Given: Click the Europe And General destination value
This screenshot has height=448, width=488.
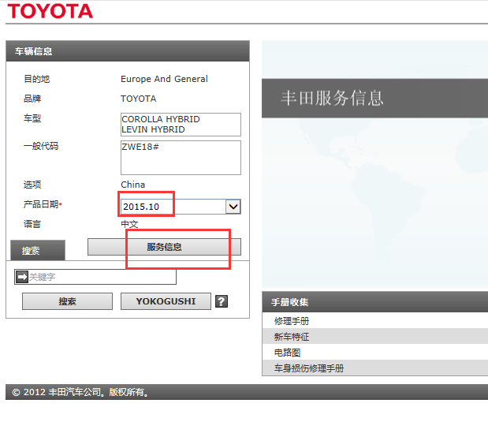Looking at the screenshot, I should 164,79.
